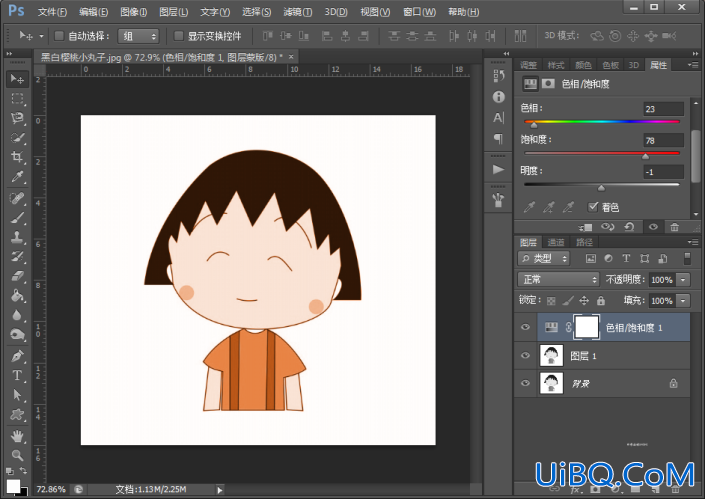
Task: Open the blend mode 正常 dropdown
Action: tap(558, 280)
